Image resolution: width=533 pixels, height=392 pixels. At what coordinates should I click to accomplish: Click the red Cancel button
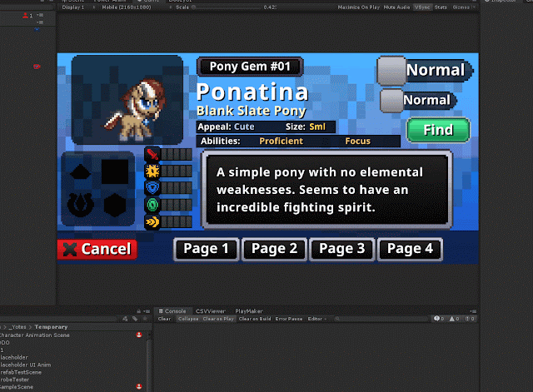click(97, 249)
